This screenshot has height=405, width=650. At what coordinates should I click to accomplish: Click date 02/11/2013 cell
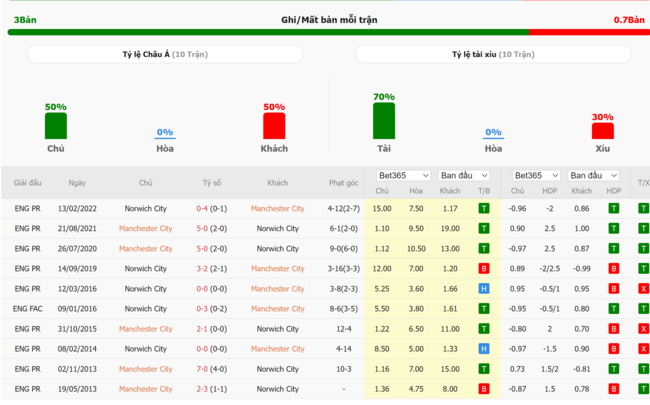pos(77,369)
